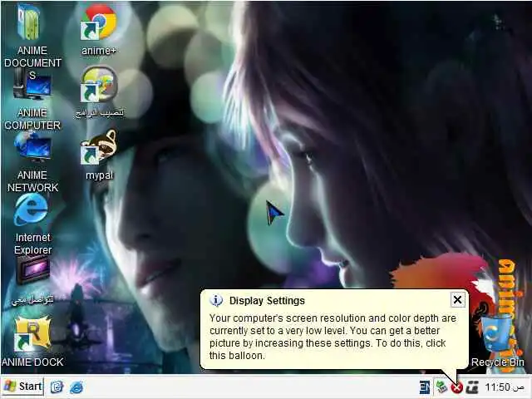
Task: Click the Safely Remove Hardware tray icon
Action: (441, 387)
